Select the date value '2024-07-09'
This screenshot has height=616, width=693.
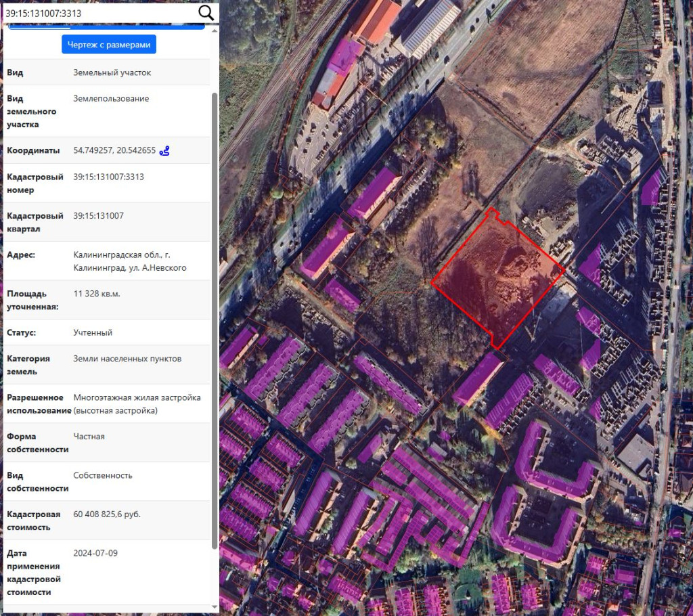95,553
